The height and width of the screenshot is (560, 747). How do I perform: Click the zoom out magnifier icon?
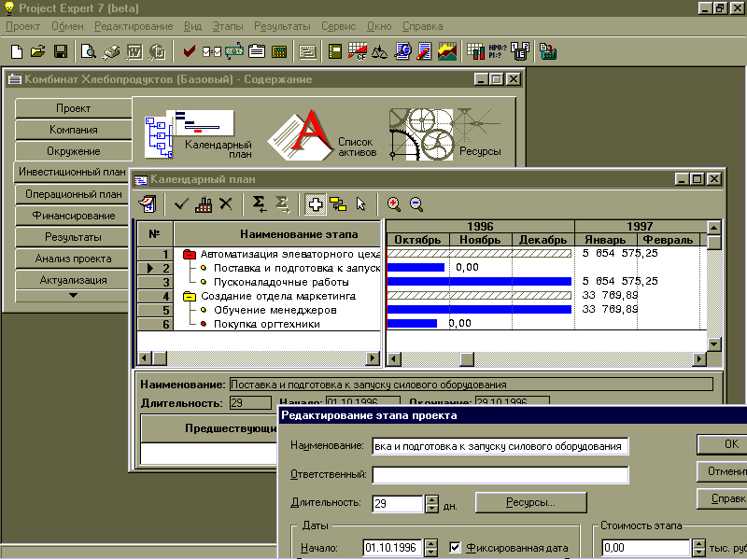pos(416,203)
